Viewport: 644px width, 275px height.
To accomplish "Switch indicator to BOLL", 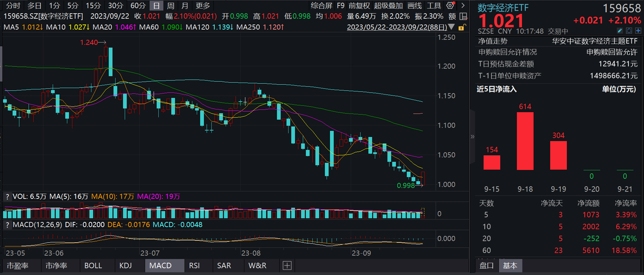I will tap(93, 265).
